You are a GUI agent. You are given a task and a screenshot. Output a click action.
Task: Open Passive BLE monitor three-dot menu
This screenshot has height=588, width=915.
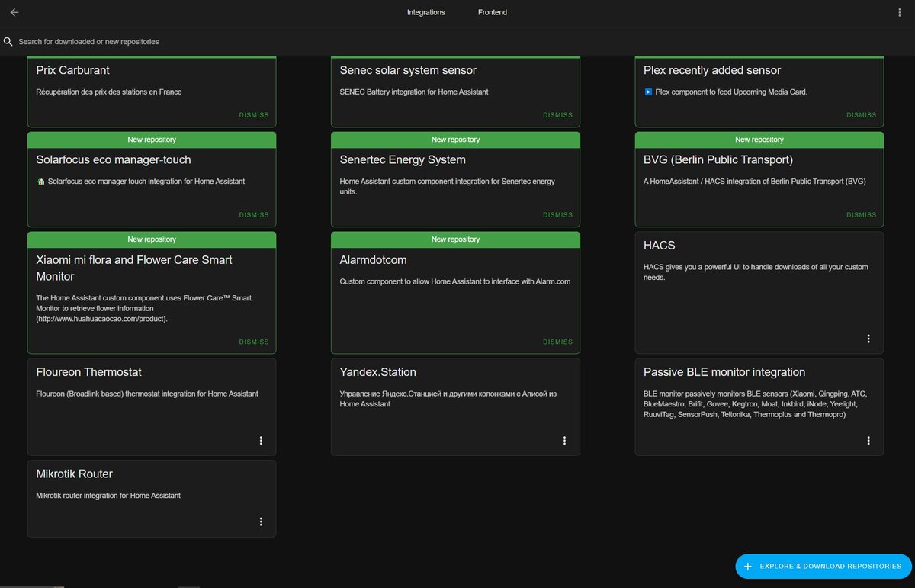coord(868,441)
